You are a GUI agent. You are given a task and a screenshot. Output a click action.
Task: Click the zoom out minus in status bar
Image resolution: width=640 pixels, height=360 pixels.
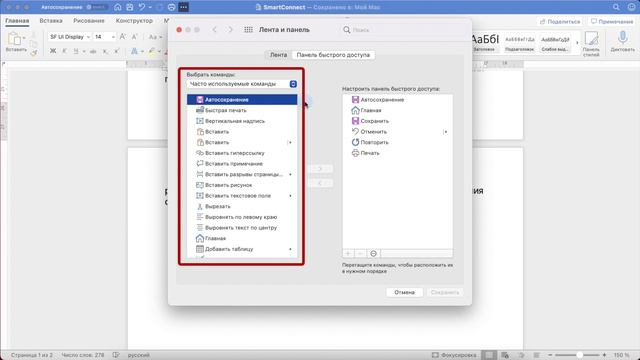(550, 355)
